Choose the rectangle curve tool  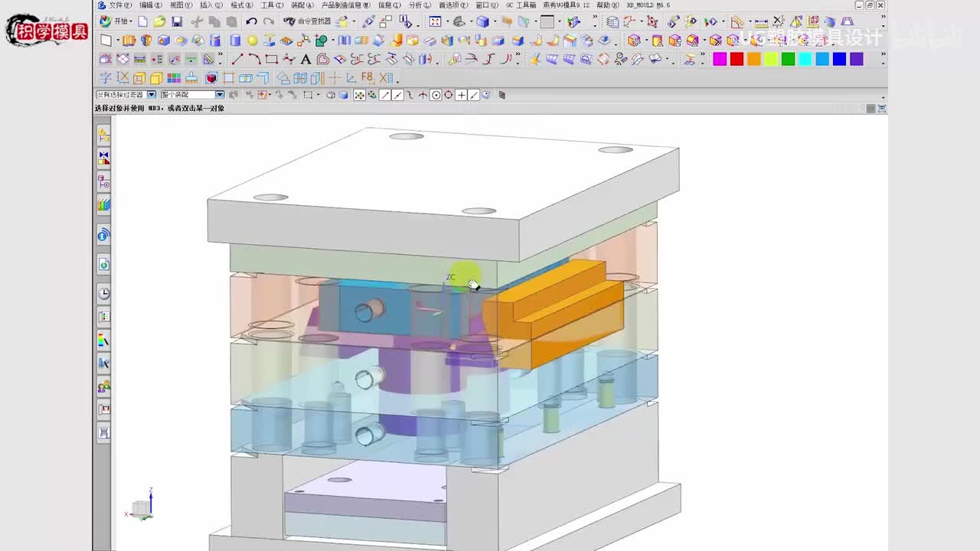pyautogui.click(x=271, y=59)
